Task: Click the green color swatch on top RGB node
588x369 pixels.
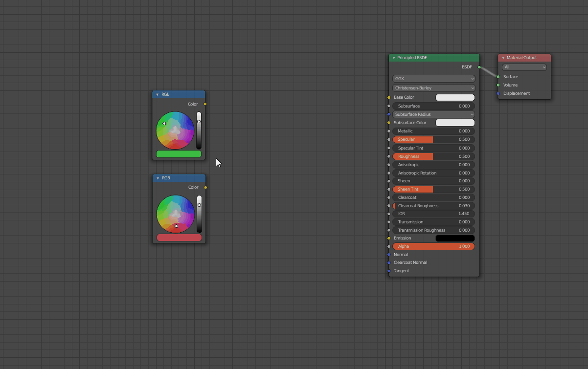Action: coord(179,154)
